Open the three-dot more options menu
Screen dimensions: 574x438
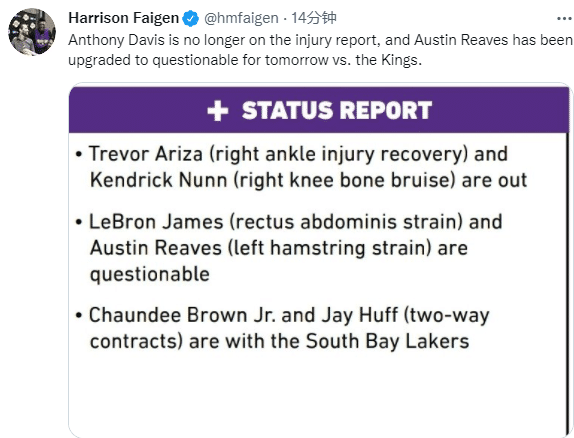click(564, 18)
